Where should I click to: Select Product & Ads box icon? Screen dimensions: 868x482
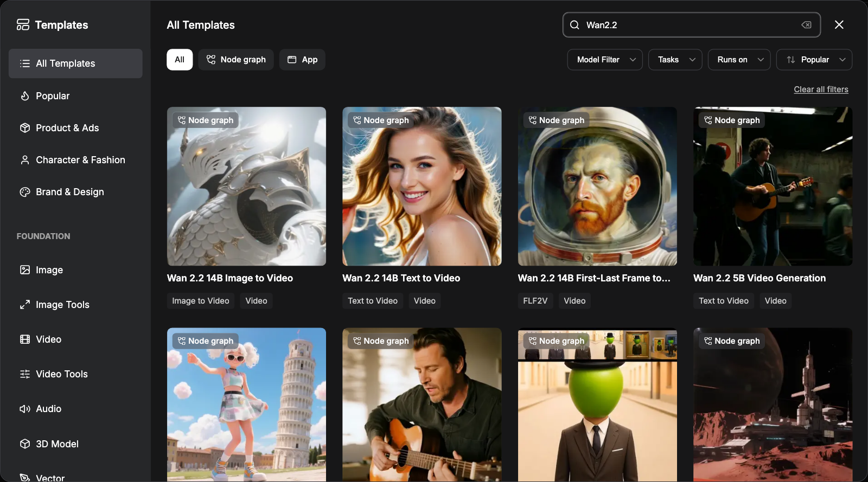tap(24, 128)
